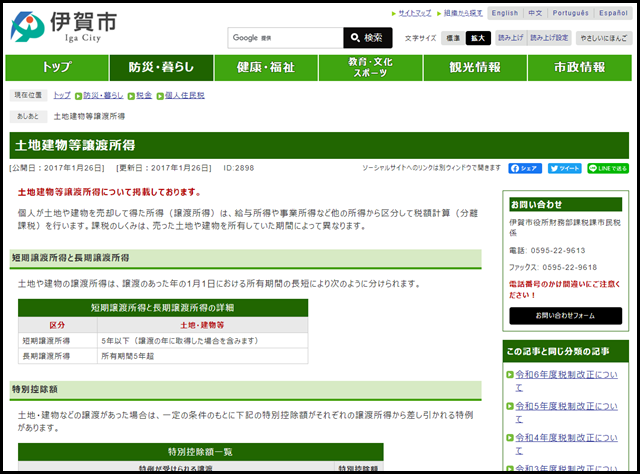Click inside the Google search field
Screen dimensions: 640x474
285,38
